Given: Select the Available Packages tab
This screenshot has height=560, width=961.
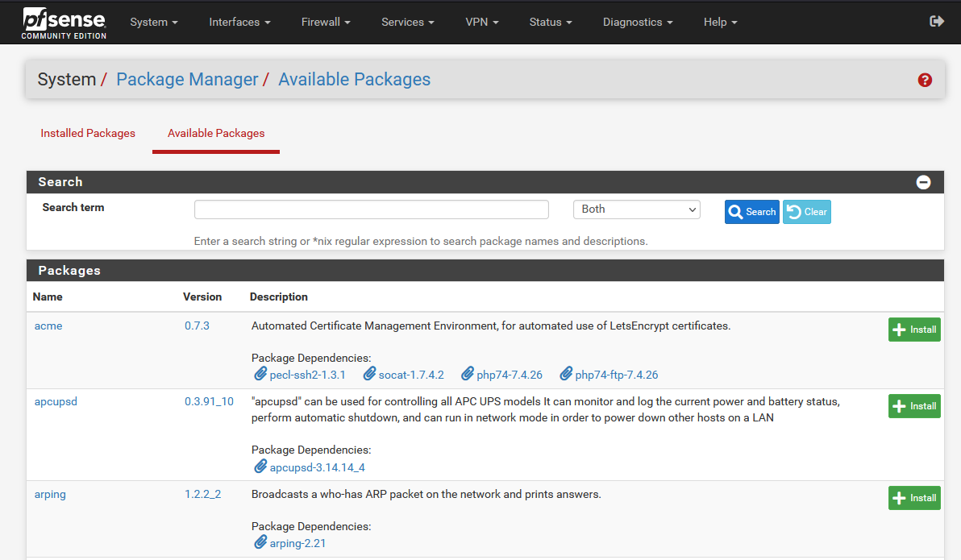Looking at the screenshot, I should coord(216,133).
